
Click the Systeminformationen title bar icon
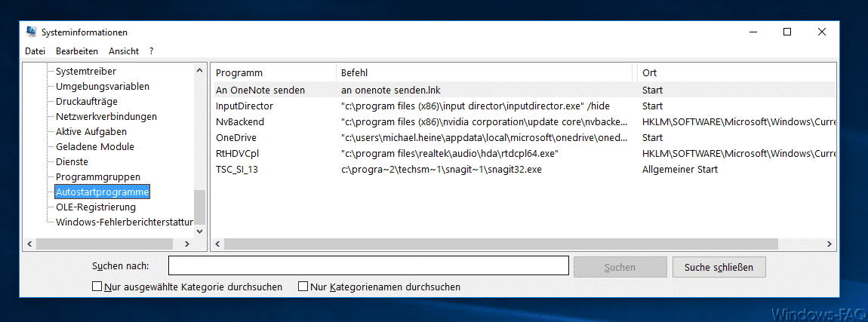click(32, 32)
